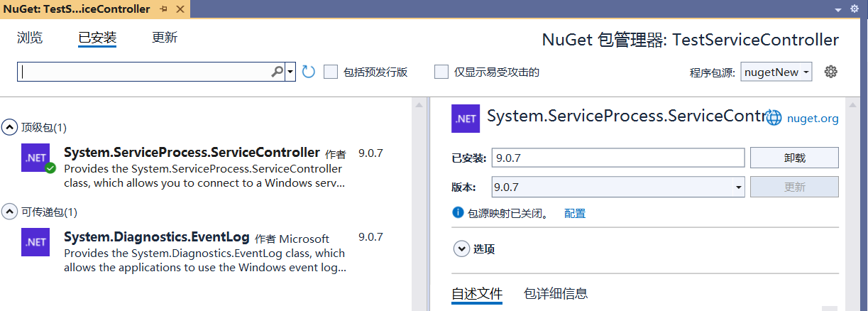Click the 包源映射已关闭 message text
This screenshot has width=868, height=311.
508,213
